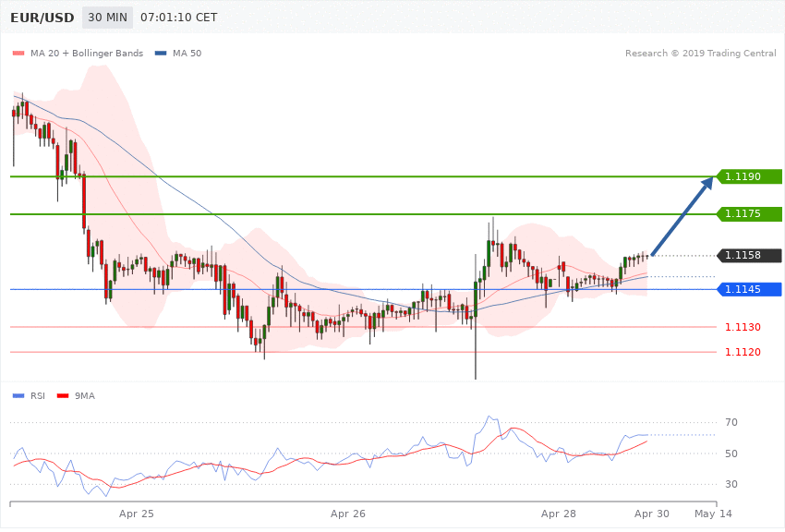Click the 07:01:10 CET timestamp

179,18
